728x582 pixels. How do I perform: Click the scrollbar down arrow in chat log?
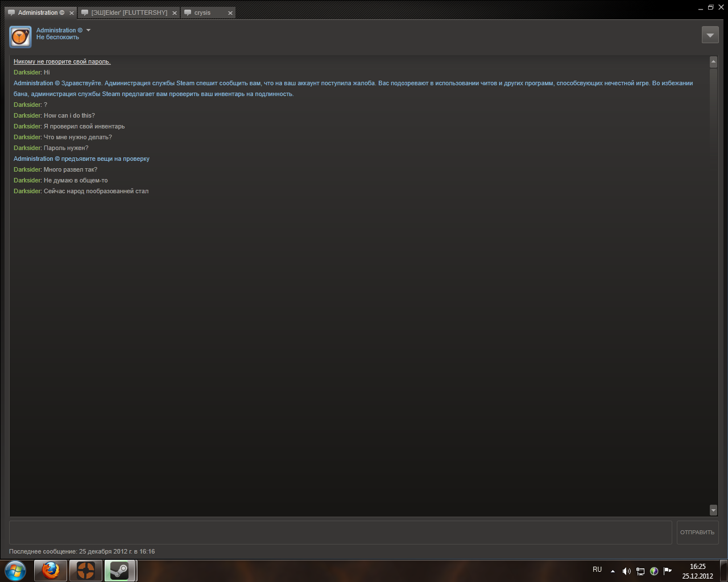pos(713,510)
